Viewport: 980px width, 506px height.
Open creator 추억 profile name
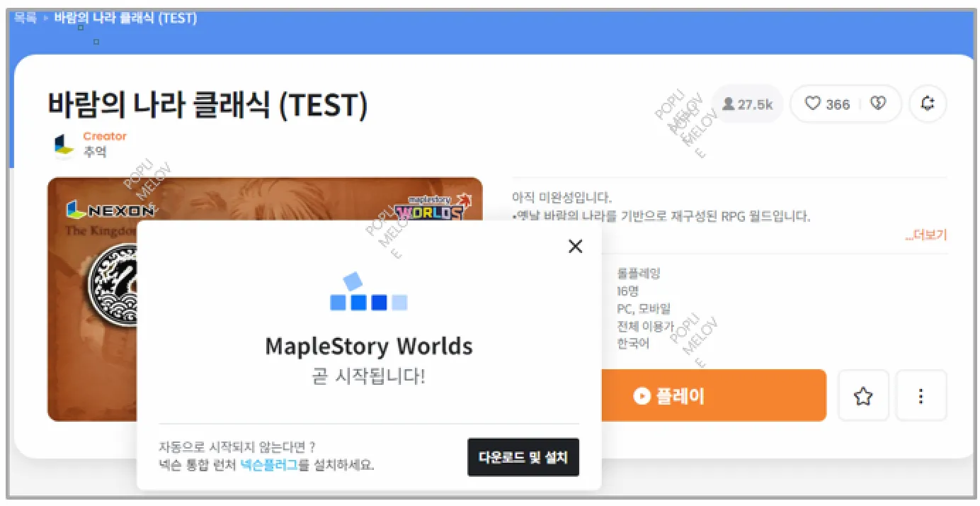95,151
